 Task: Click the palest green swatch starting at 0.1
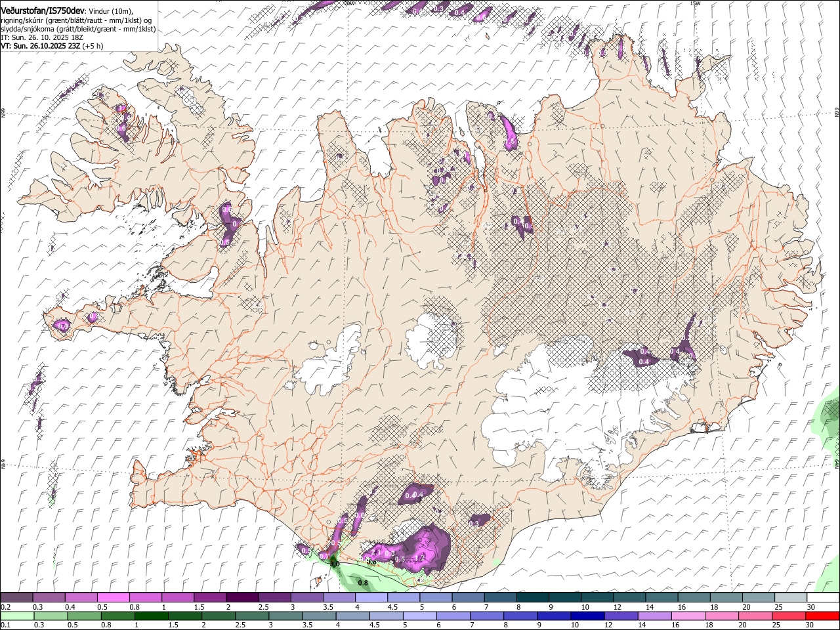point(17,616)
